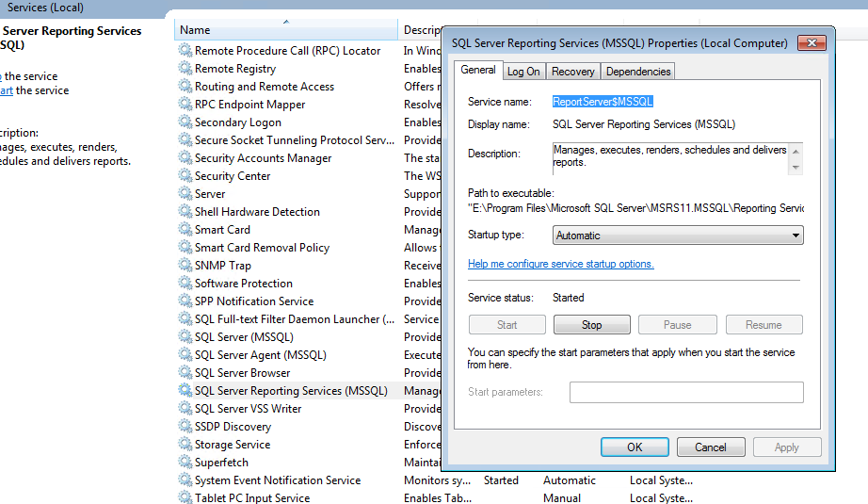The width and height of the screenshot is (868, 504).
Task: Click gear icon next to Server service
Action: 185,194
